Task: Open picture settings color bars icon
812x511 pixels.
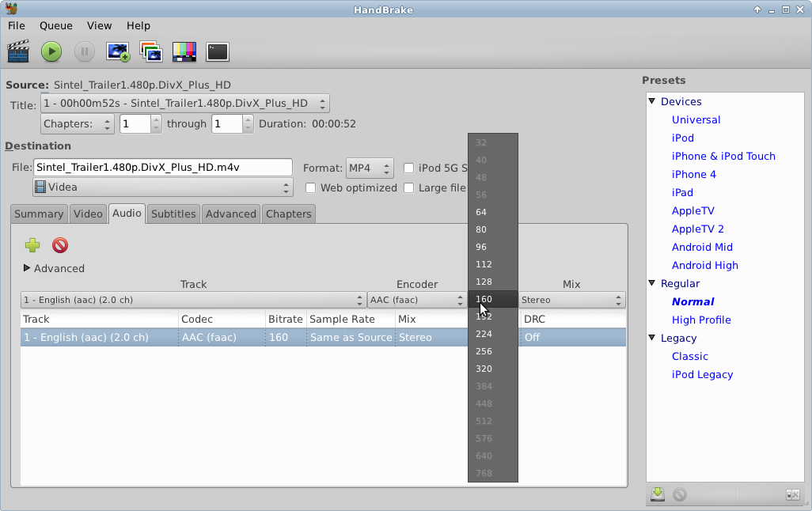Action: tap(184, 51)
